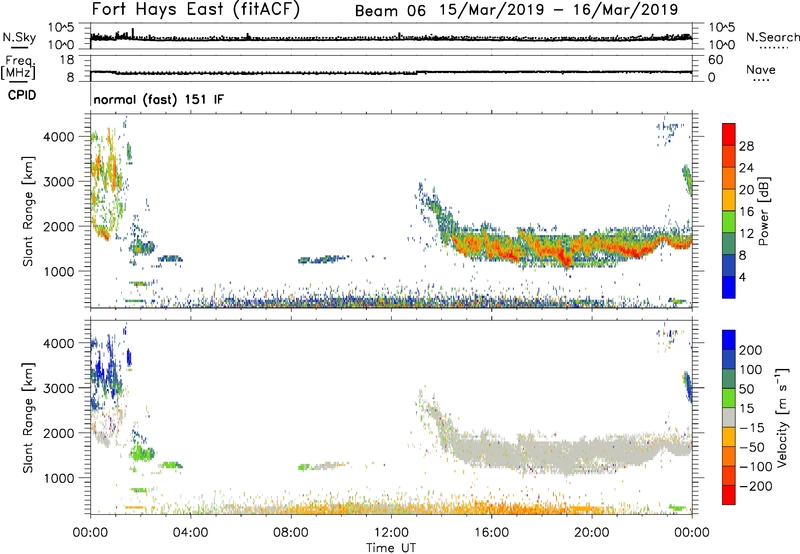The image size is (800, 554).
Task: Click the 'CPID' label
Action: tap(22, 95)
